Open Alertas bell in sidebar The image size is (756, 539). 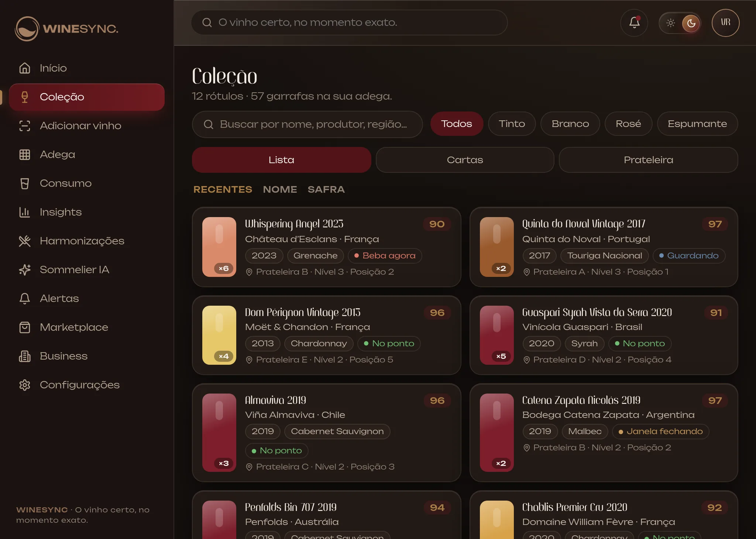pyautogui.click(x=25, y=298)
